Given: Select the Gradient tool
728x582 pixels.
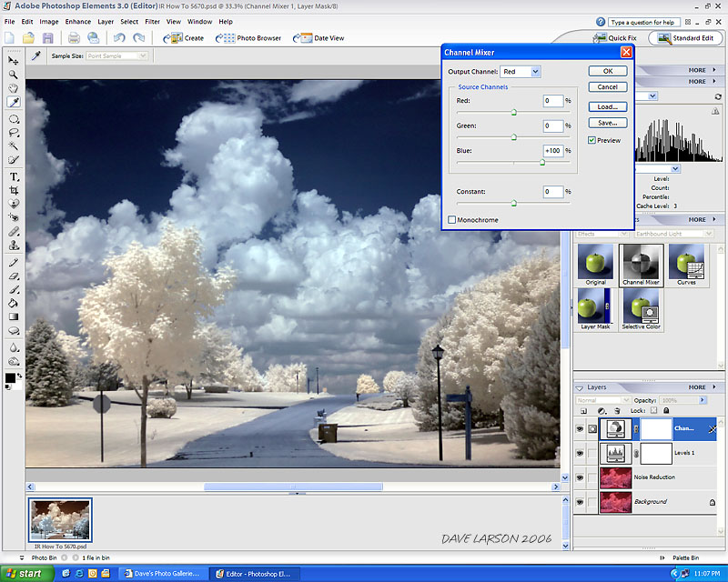Looking at the screenshot, I should [14, 317].
